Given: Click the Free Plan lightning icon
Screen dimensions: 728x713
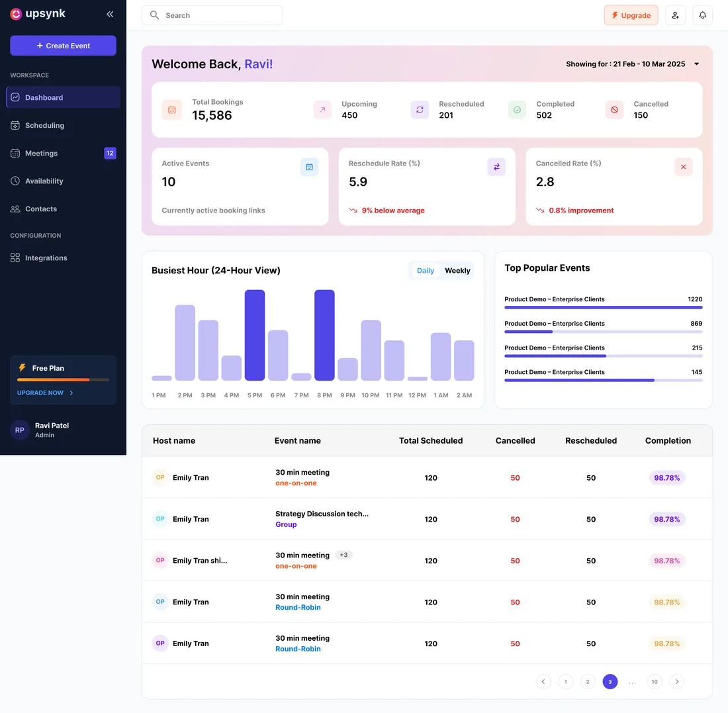Looking at the screenshot, I should click(x=22, y=368).
